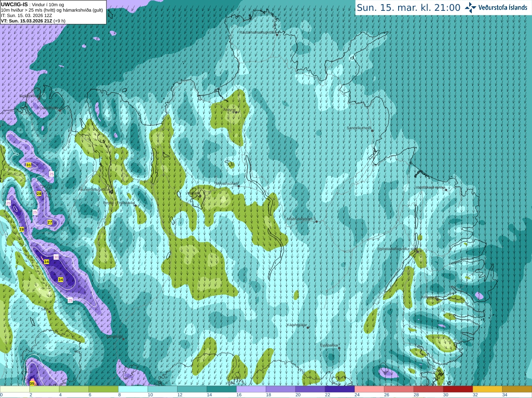This screenshot has width=532, height=398.
Task: Select the Reykir í Fnjóskadal station label
Action: click(119, 203)
